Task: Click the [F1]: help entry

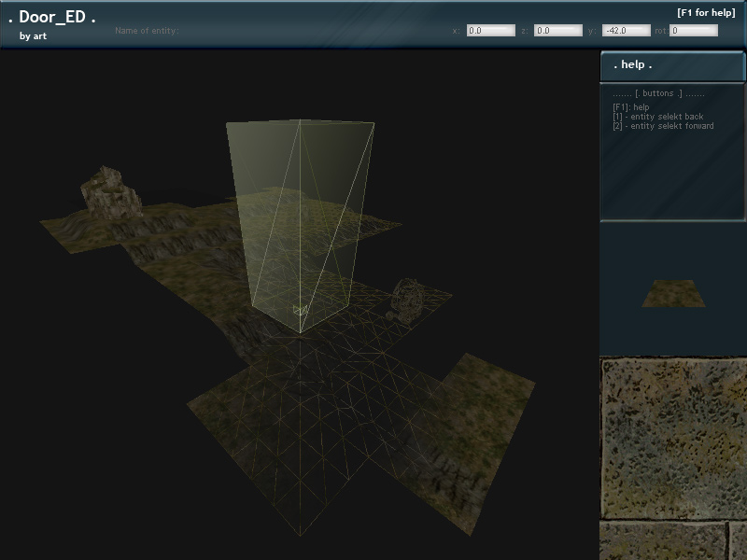Action: coord(631,107)
